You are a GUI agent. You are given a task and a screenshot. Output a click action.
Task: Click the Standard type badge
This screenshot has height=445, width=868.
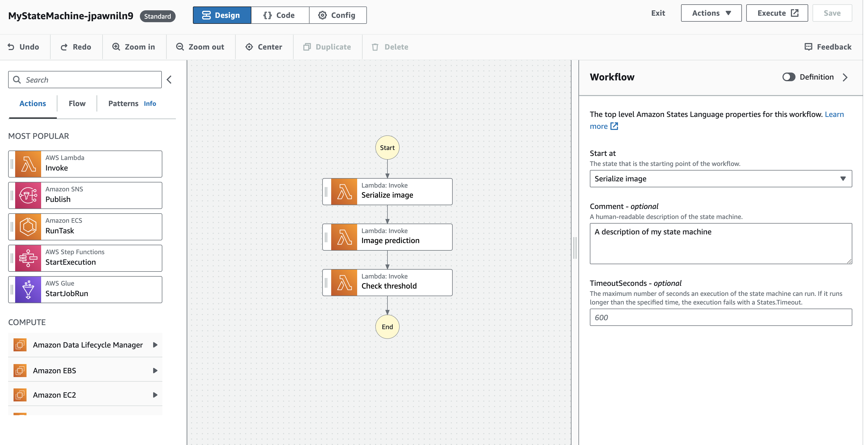pyautogui.click(x=157, y=16)
